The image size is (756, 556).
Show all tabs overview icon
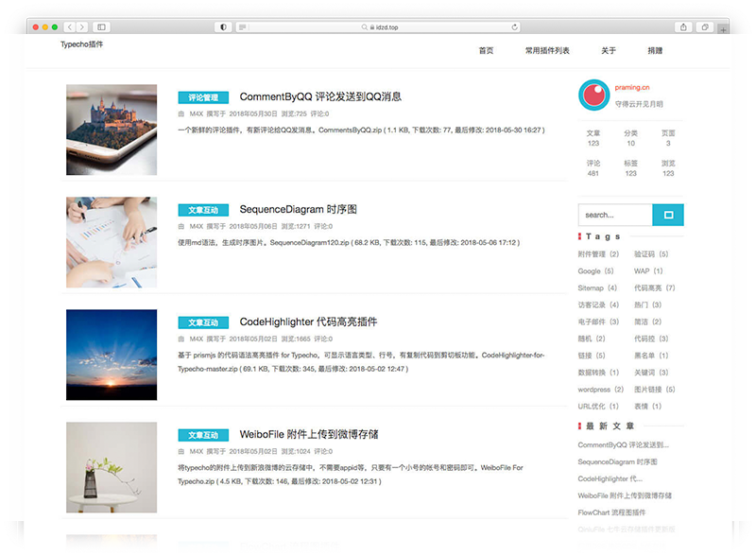tap(705, 27)
